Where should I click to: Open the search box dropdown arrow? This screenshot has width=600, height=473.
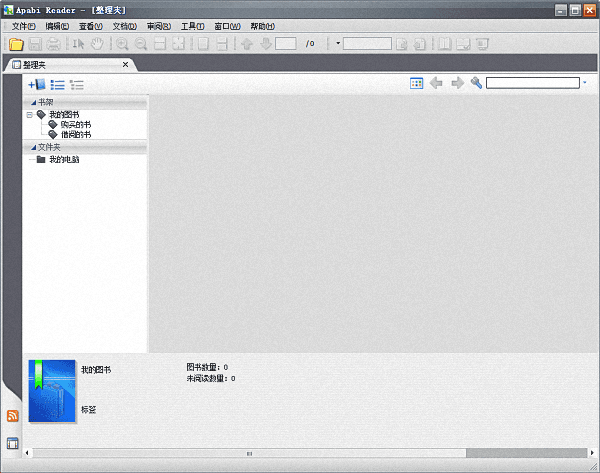point(584,83)
